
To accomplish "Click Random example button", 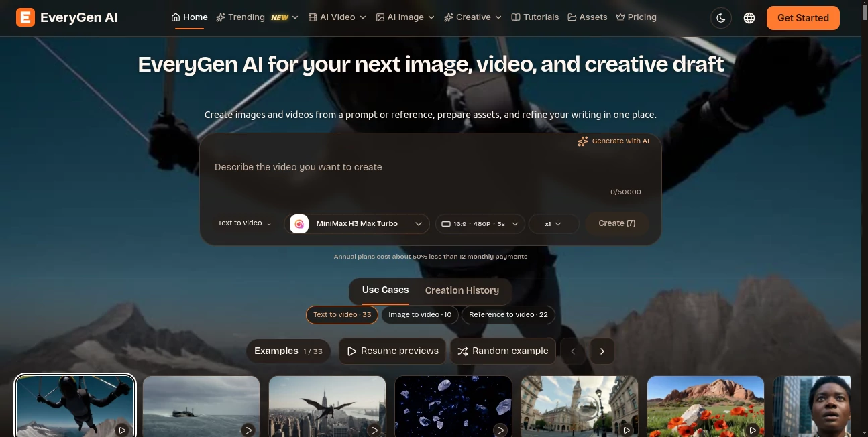I will 503,351.
